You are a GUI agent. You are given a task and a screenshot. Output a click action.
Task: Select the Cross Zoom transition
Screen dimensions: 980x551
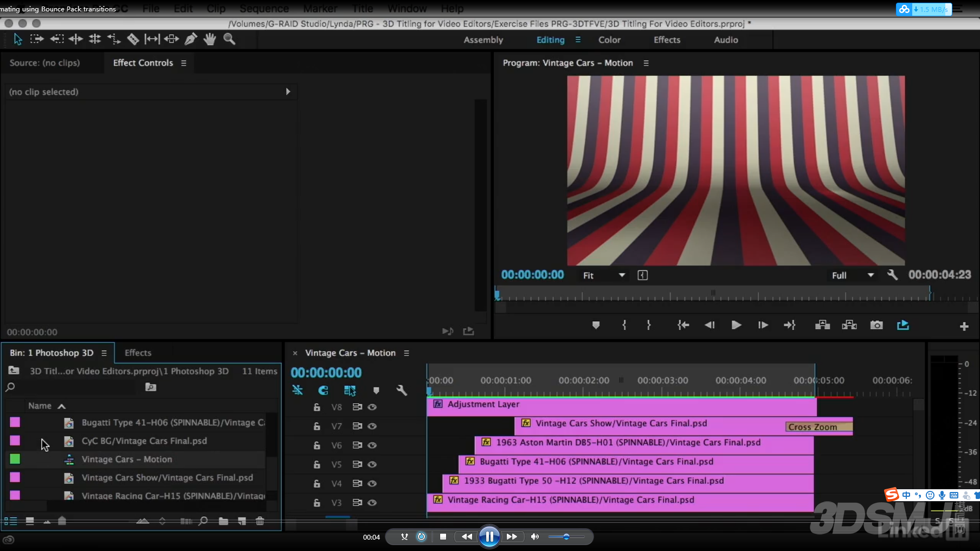click(818, 427)
